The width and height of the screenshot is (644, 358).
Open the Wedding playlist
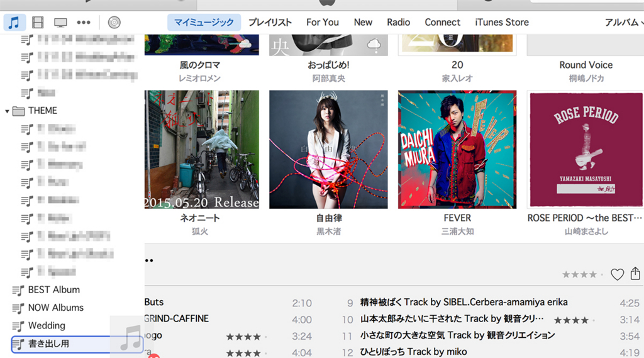(x=47, y=325)
